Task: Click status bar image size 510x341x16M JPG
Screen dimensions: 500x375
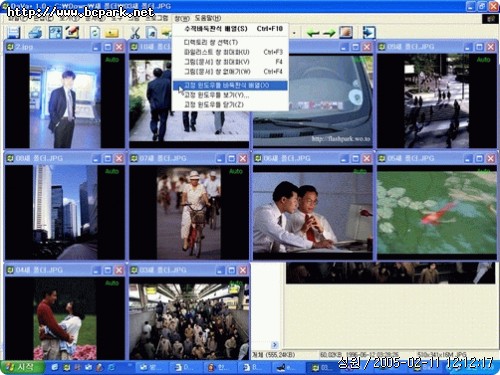Action: click(442, 354)
